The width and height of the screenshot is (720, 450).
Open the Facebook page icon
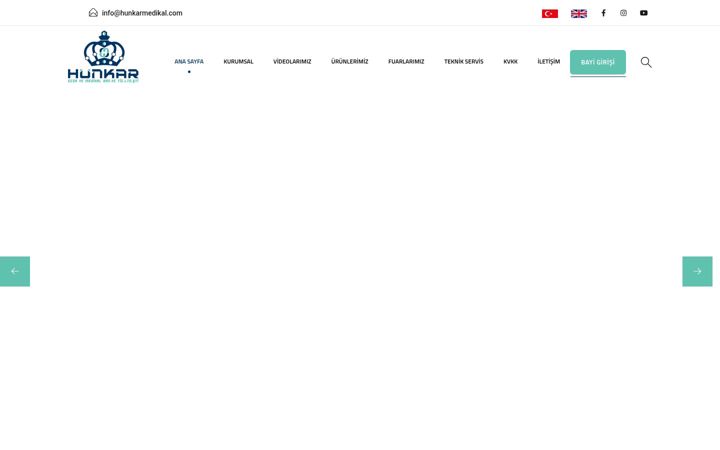[603, 13]
